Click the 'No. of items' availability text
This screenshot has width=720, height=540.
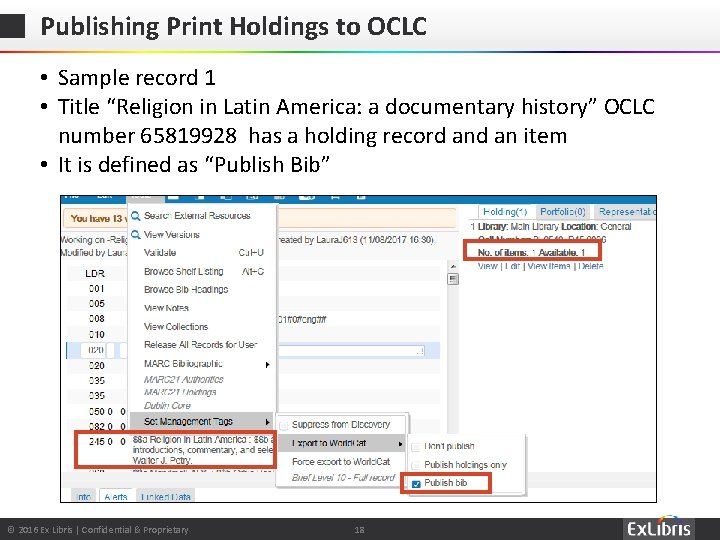[531, 253]
